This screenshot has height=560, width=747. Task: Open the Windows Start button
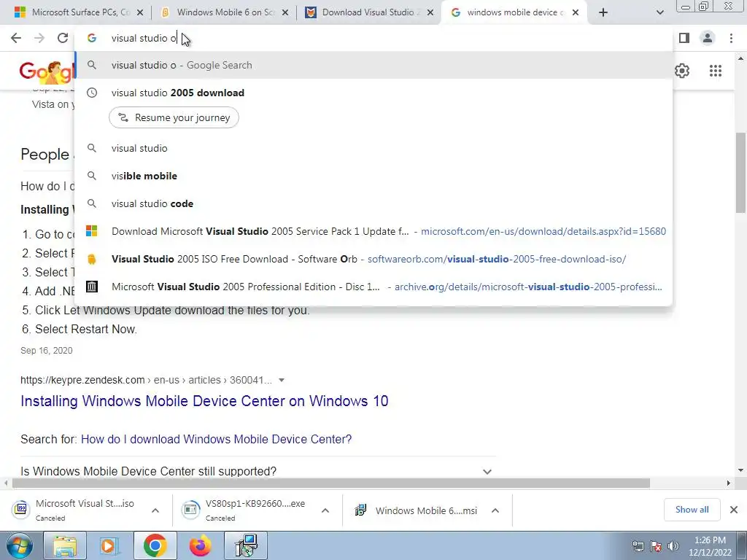click(x=20, y=545)
